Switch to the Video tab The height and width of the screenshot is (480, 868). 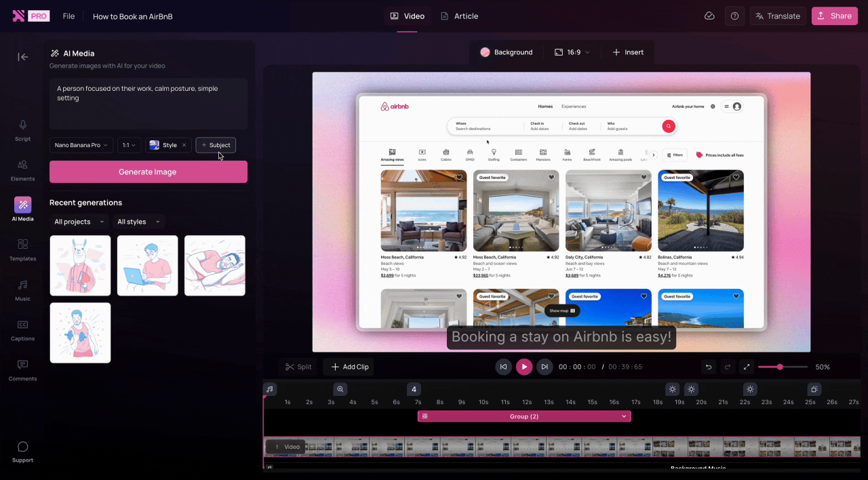tap(407, 16)
